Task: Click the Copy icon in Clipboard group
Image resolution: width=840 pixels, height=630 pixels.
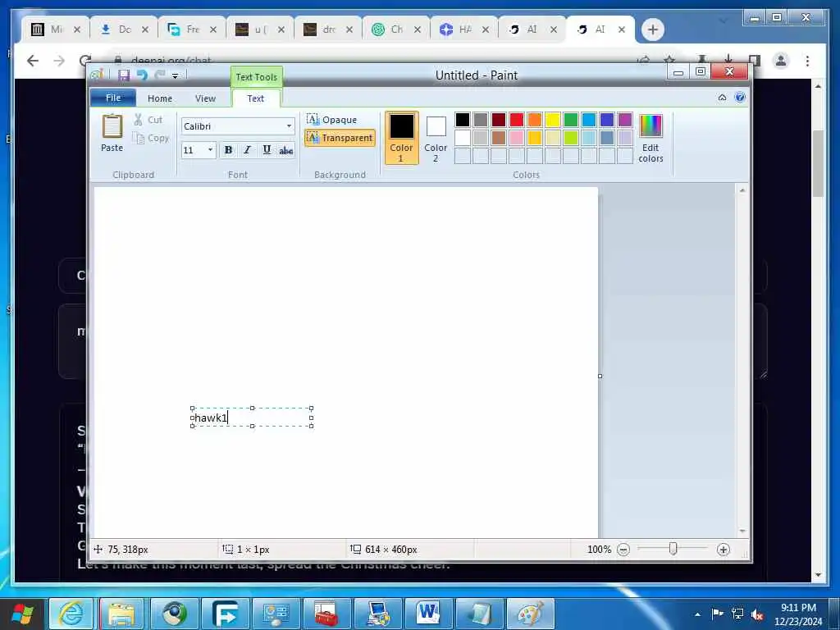Action: tap(138, 138)
